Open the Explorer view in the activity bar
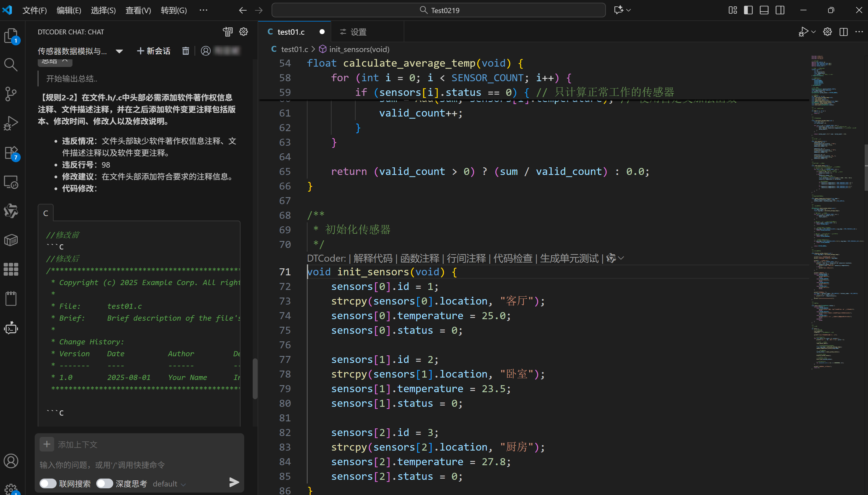The width and height of the screenshot is (868, 495). (11, 35)
